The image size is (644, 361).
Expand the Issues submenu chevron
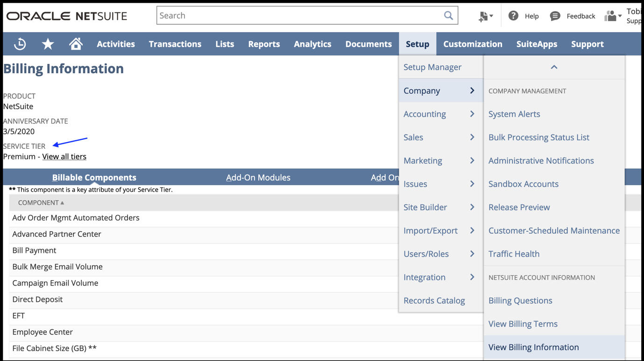pos(472,184)
